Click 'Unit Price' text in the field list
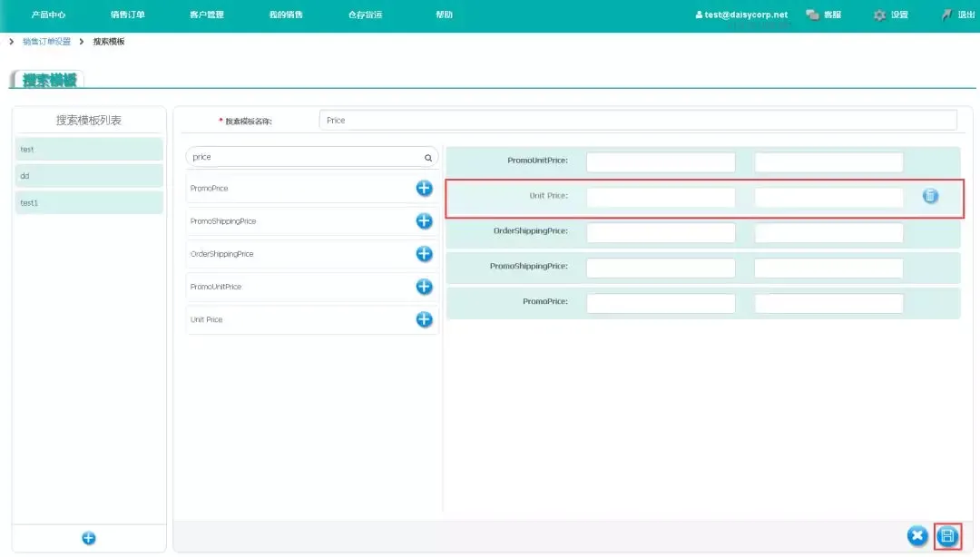The height and width of the screenshot is (557, 980). coord(206,319)
